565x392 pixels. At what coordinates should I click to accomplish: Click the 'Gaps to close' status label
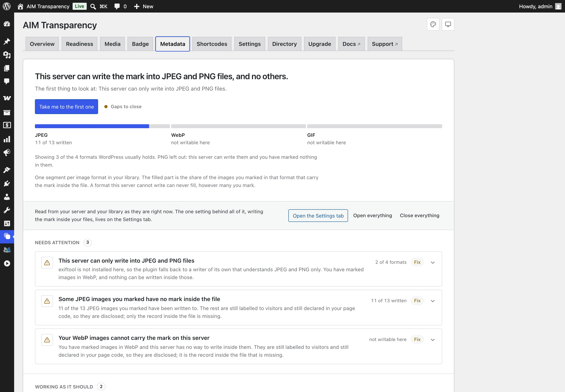[x=126, y=107]
